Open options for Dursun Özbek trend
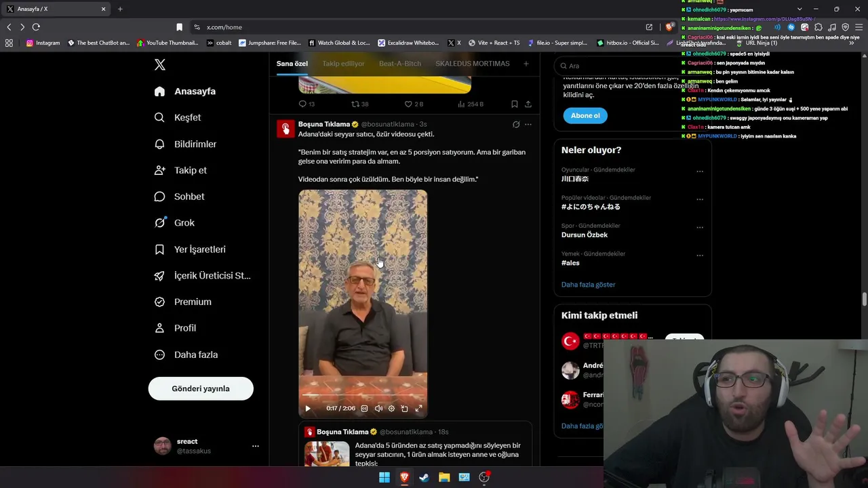This screenshot has height=488, width=868. [700, 227]
